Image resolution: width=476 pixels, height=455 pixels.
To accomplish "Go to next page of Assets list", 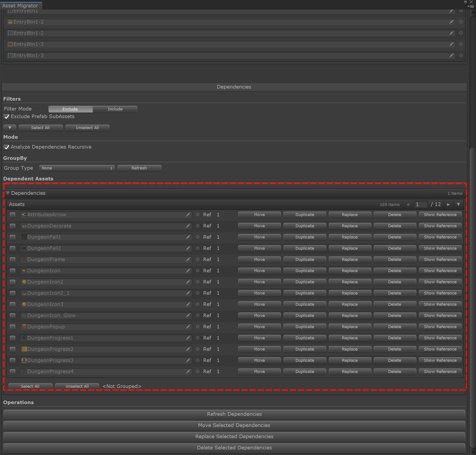I will click(448, 204).
